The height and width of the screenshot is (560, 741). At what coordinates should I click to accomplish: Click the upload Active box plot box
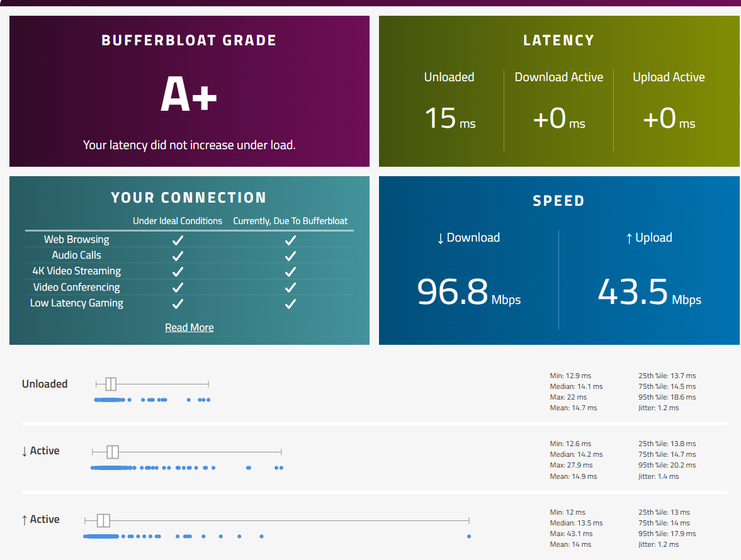point(103,520)
